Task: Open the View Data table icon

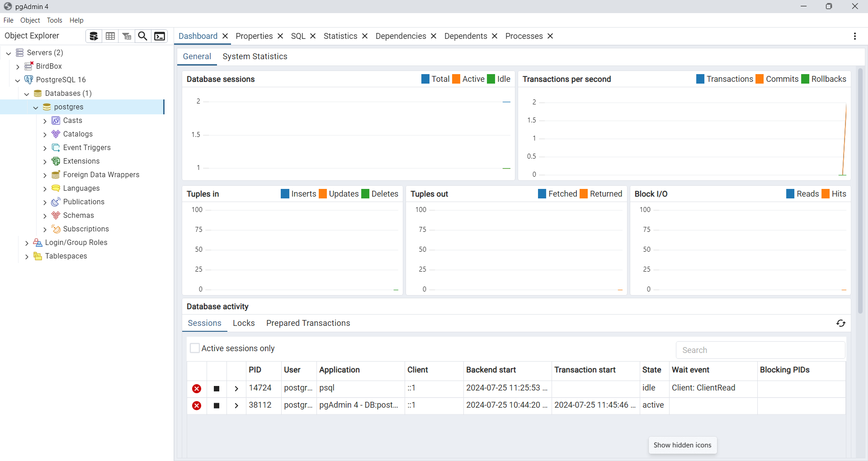Action: coord(110,36)
